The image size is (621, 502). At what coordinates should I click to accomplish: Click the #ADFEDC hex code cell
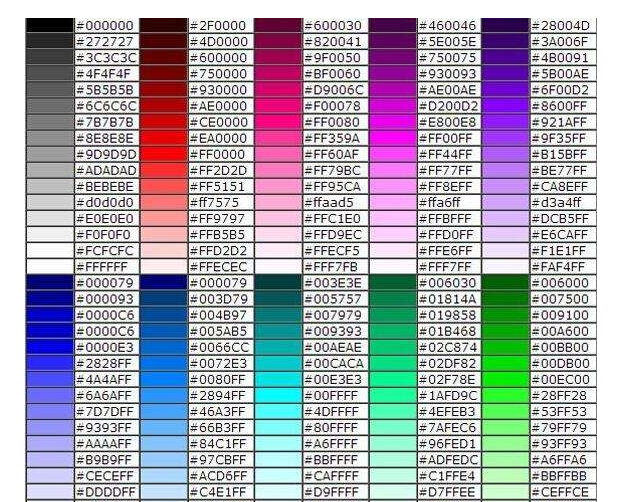[x=449, y=460]
